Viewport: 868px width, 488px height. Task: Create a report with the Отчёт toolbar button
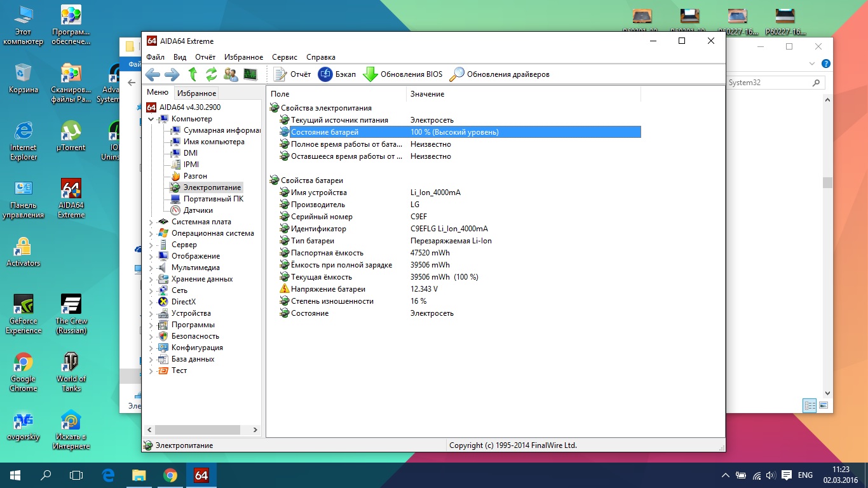[x=292, y=74]
